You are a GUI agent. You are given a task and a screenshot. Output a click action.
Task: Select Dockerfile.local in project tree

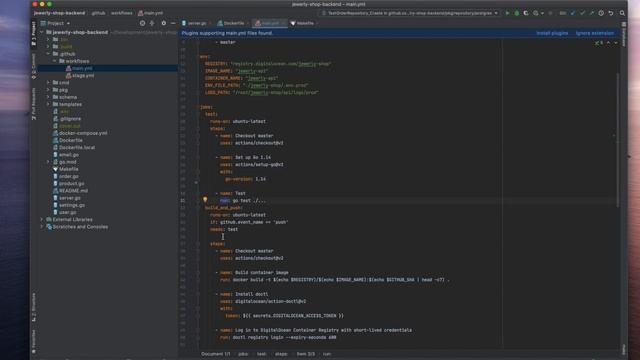pyautogui.click(x=77, y=147)
